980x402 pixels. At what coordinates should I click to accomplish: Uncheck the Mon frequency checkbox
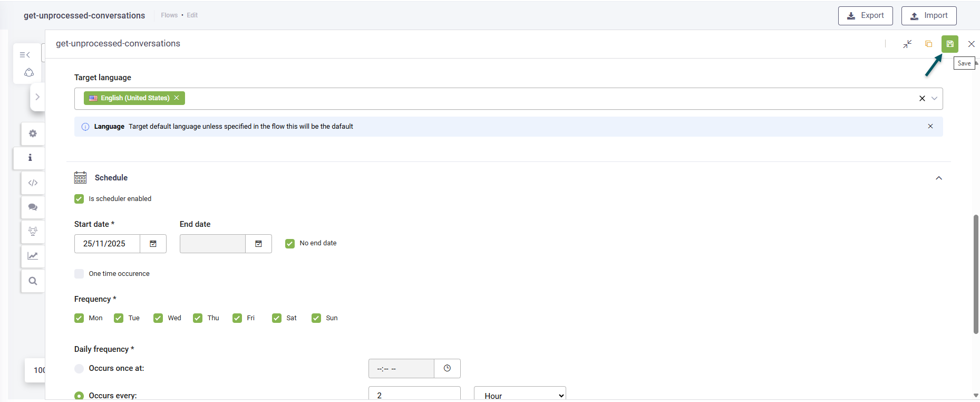coord(79,318)
